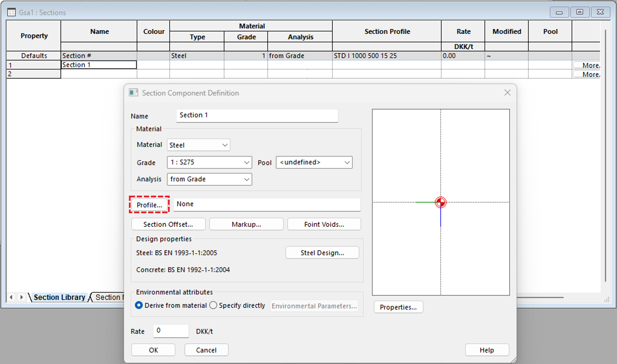This screenshot has height=364, width=617.
Task: Switch to the Section Library tab
Action: 59,297
